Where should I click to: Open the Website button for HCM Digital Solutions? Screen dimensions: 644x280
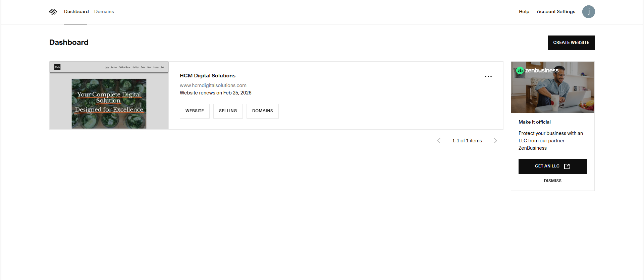tap(195, 111)
